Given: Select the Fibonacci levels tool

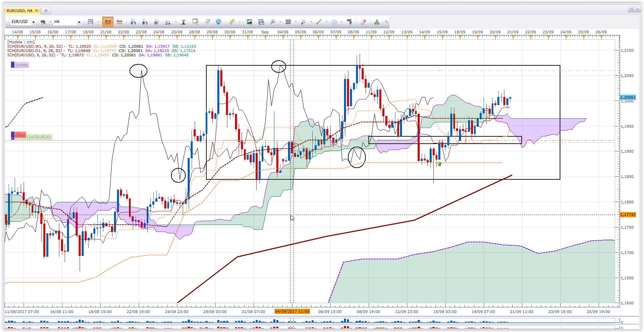Looking at the screenshot, I should point(288,22).
